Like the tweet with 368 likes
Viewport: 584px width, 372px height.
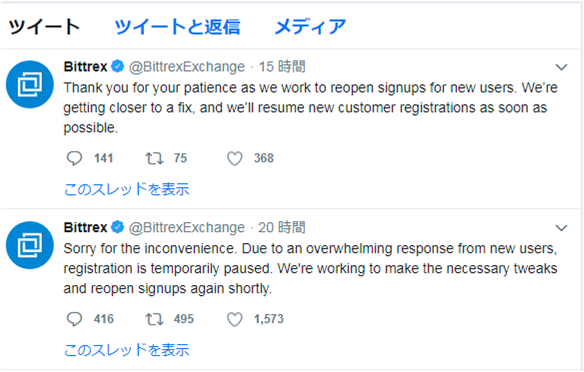point(235,159)
